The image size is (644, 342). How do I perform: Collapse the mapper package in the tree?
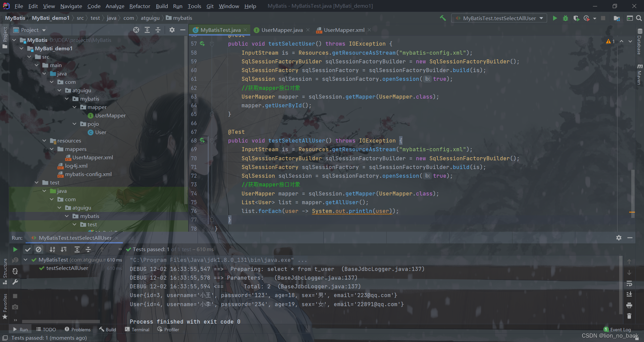point(74,107)
